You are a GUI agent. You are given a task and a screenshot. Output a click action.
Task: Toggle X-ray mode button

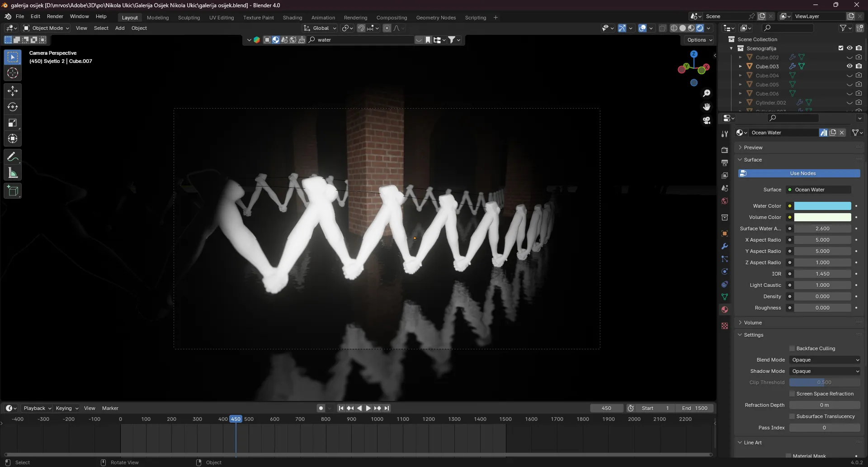pos(663,28)
